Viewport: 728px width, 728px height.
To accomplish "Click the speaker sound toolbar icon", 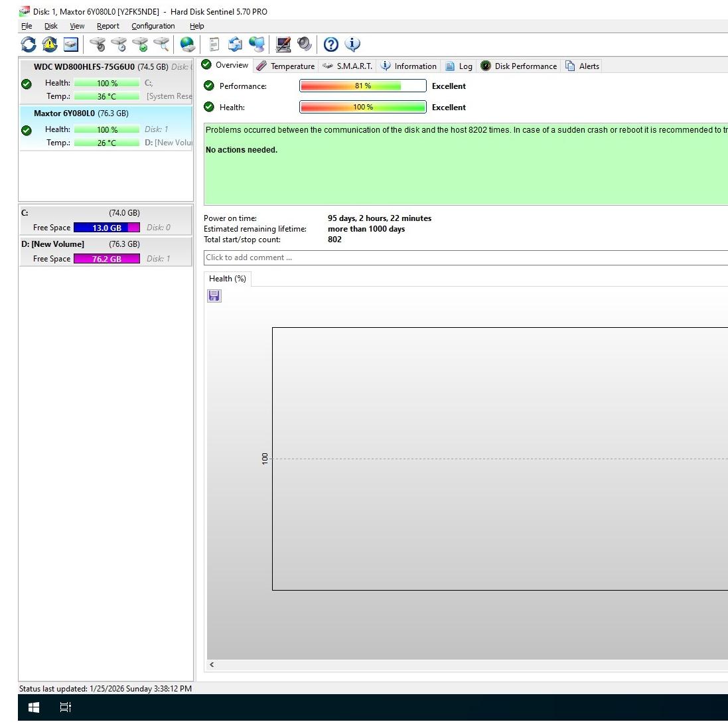I will pyautogui.click(x=305, y=44).
